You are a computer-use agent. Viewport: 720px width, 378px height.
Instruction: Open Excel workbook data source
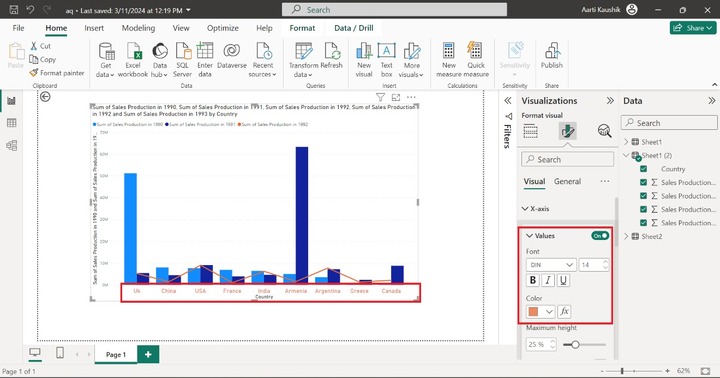tap(133, 60)
